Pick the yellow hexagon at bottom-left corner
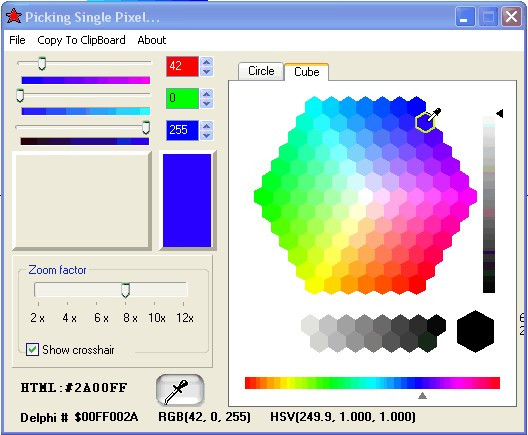The image size is (528, 435). tap(314, 285)
